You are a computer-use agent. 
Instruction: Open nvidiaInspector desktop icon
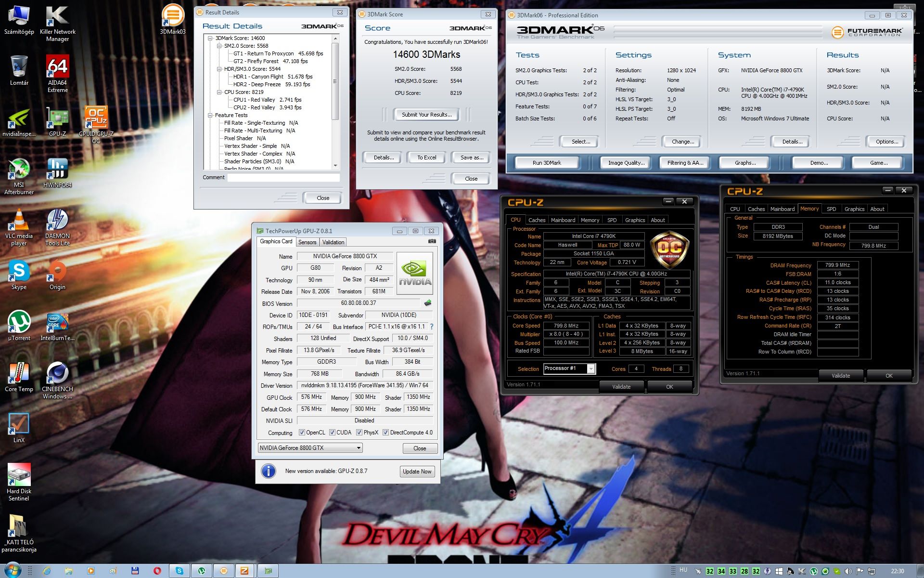pos(19,122)
